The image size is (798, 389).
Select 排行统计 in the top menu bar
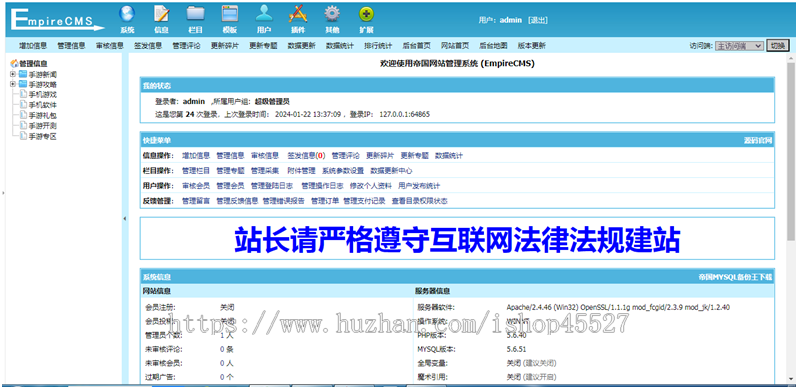tap(378, 46)
